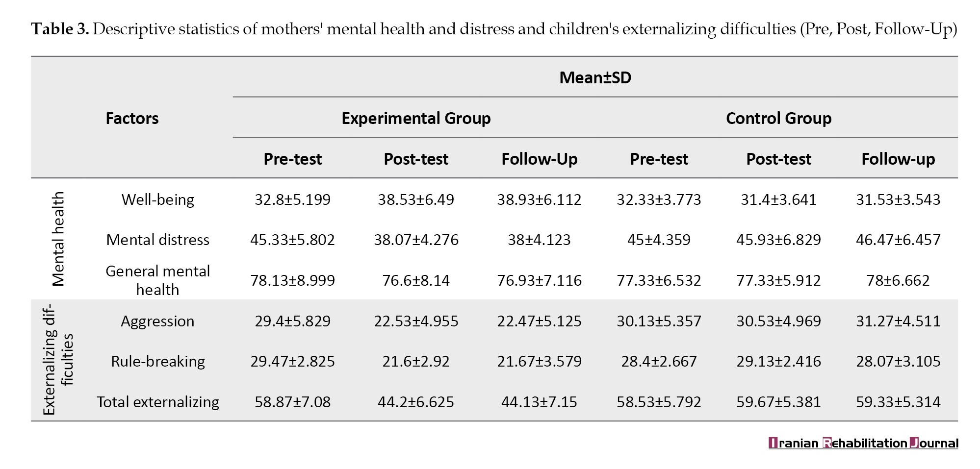Select the Control Group's Follow-up column header
The height and width of the screenshot is (469, 980).
(898, 159)
